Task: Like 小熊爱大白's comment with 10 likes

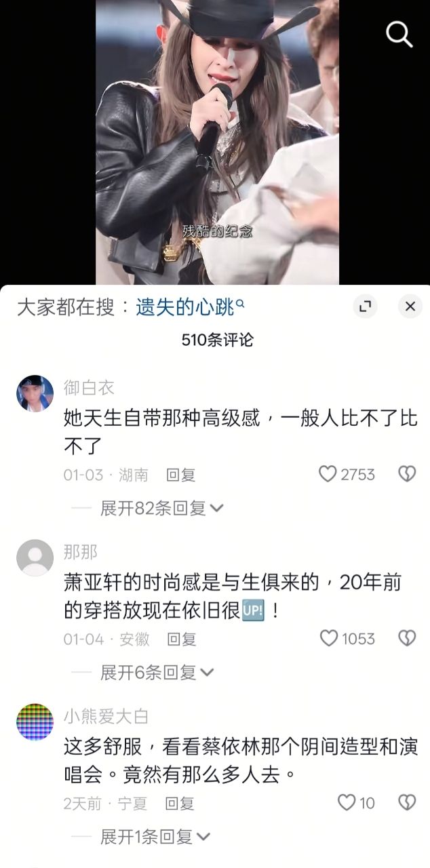Action: pyautogui.click(x=347, y=803)
